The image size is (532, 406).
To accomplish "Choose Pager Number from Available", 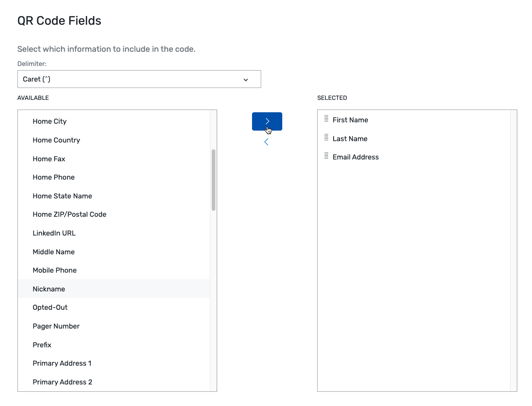I will pos(56,326).
